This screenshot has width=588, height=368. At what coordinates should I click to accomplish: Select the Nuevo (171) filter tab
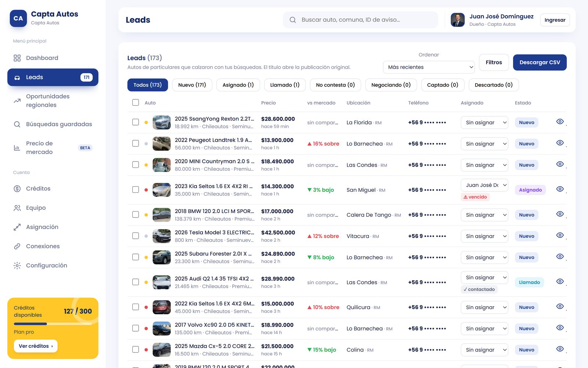click(192, 85)
